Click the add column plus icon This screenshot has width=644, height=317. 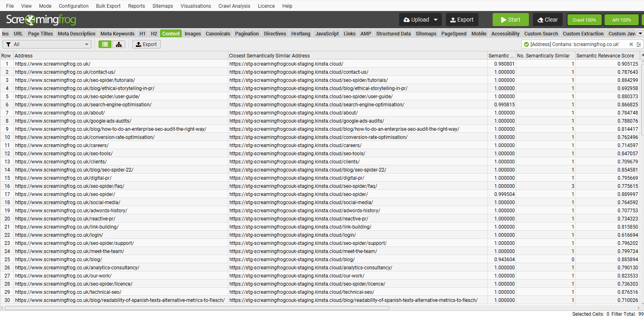coord(642,55)
